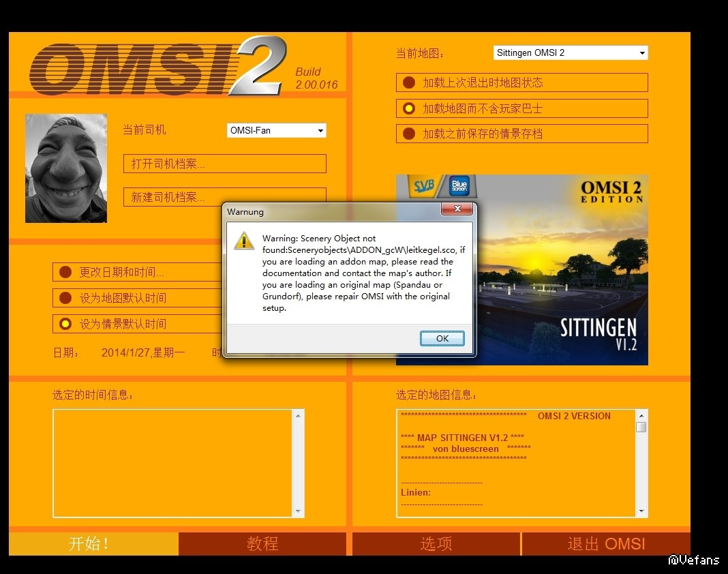Select 设为地图默认时间 radio option
Image resolution: width=728 pixels, height=574 pixels.
pos(65,298)
